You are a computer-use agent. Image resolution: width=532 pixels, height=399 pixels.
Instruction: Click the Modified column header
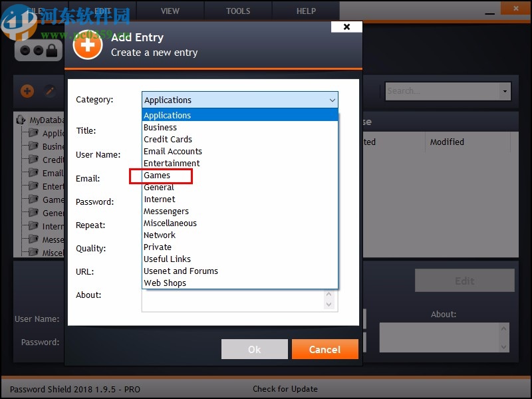[467, 142]
